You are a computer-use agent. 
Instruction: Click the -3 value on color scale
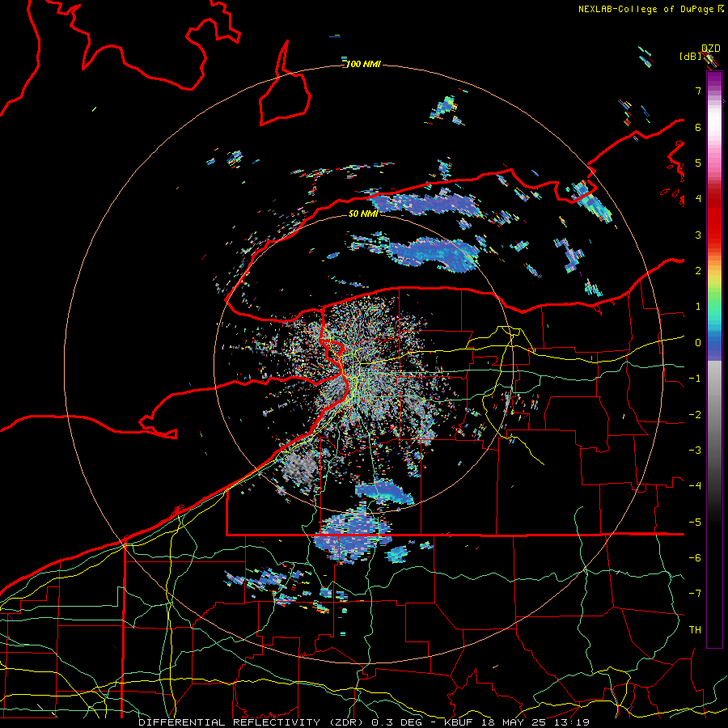click(x=695, y=451)
